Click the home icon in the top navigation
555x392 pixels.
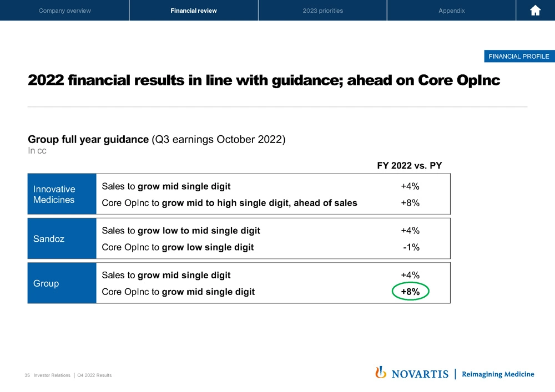click(535, 11)
